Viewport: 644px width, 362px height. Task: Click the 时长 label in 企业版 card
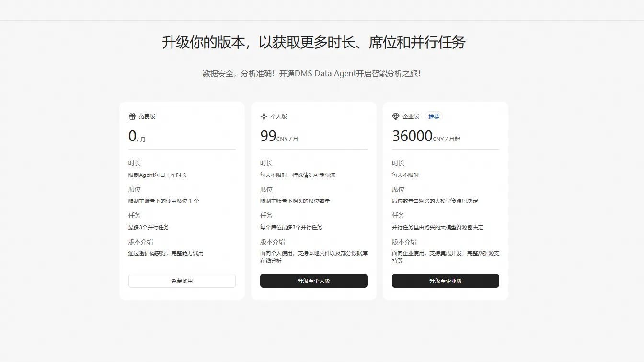click(x=398, y=163)
